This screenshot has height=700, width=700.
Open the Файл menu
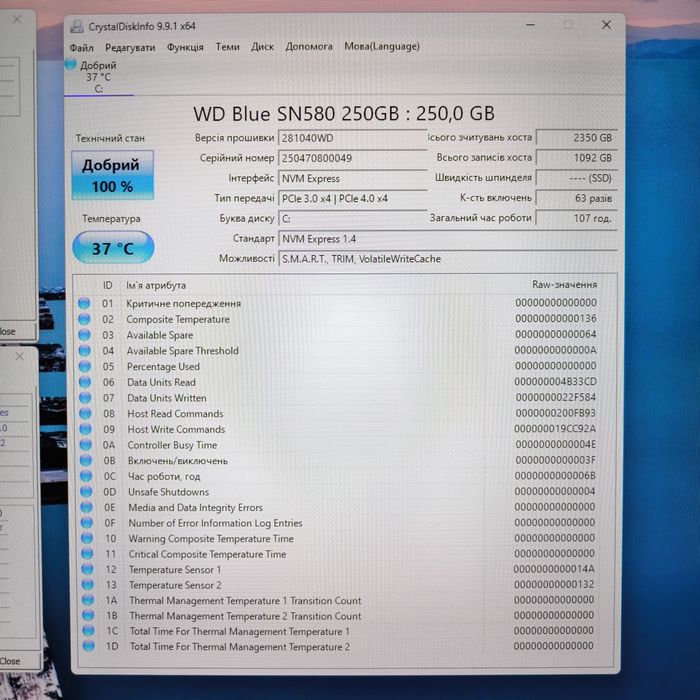[x=81, y=47]
